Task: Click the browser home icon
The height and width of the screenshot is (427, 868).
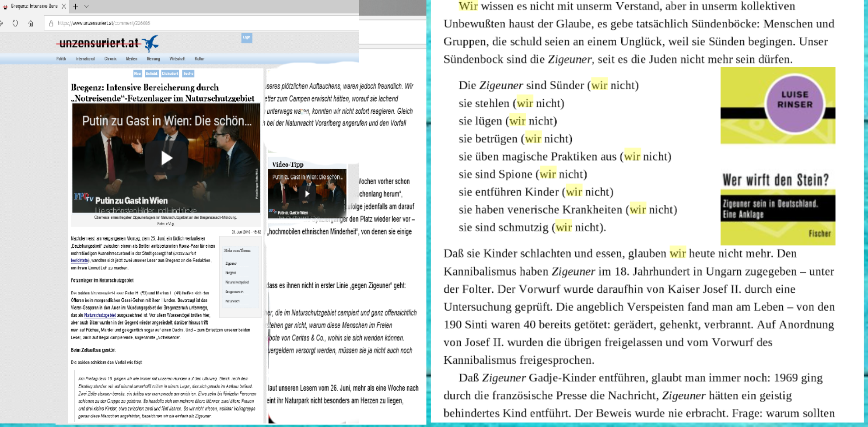Action: click(x=31, y=23)
